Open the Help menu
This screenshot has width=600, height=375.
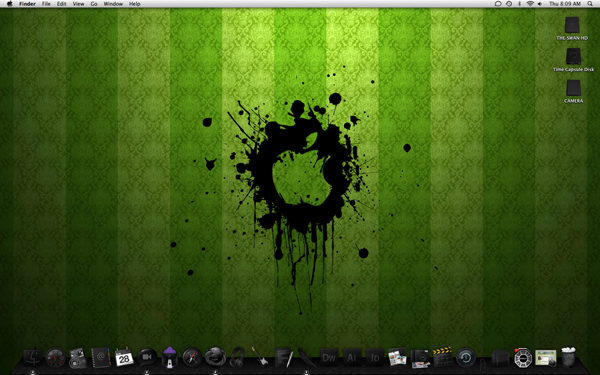coord(135,4)
